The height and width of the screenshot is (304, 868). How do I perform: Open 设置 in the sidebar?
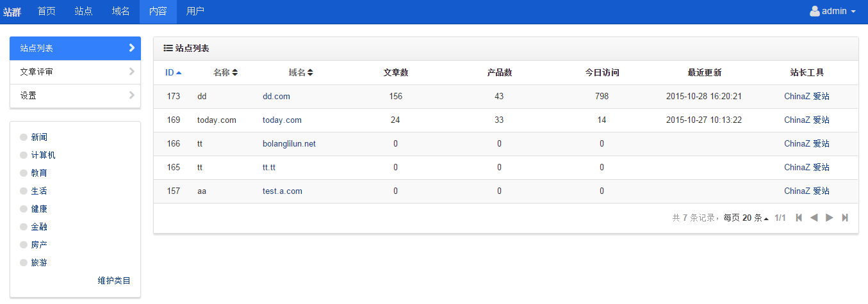click(76, 95)
